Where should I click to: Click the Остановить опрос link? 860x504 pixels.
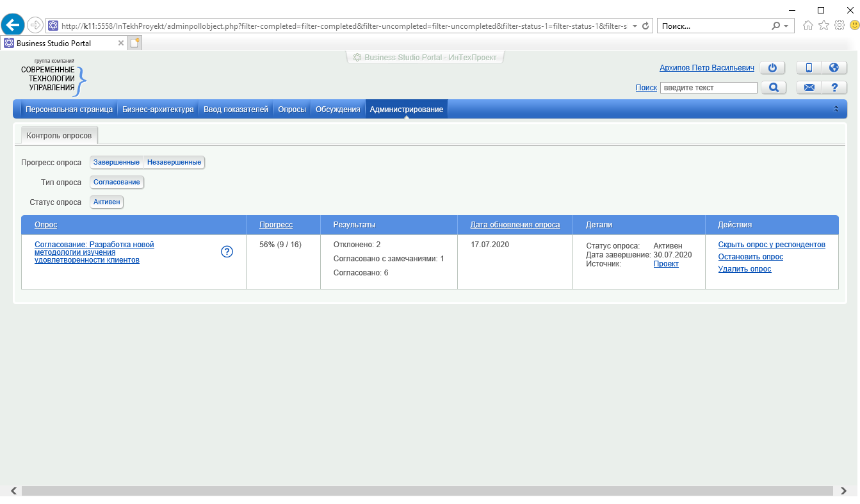coord(750,257)
